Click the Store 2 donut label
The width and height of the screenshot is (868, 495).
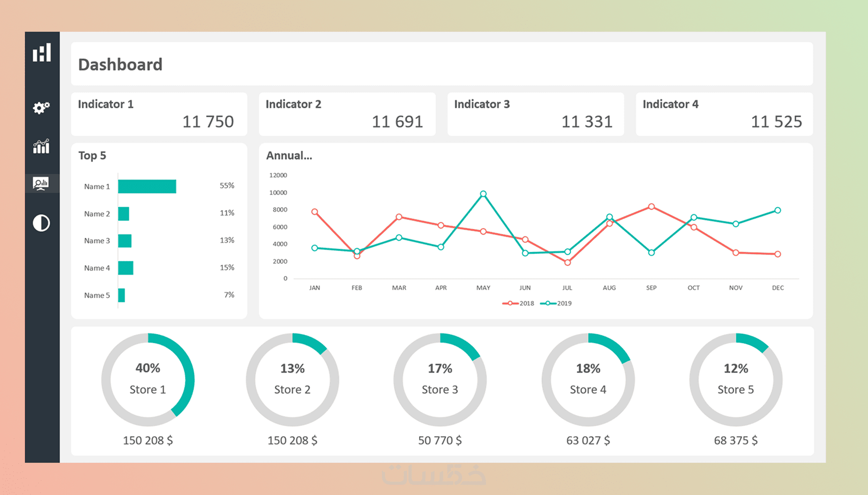292,389
